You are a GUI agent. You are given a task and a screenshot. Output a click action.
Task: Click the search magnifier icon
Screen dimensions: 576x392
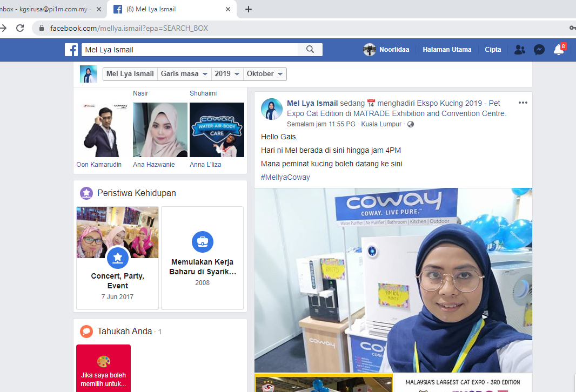310,49
